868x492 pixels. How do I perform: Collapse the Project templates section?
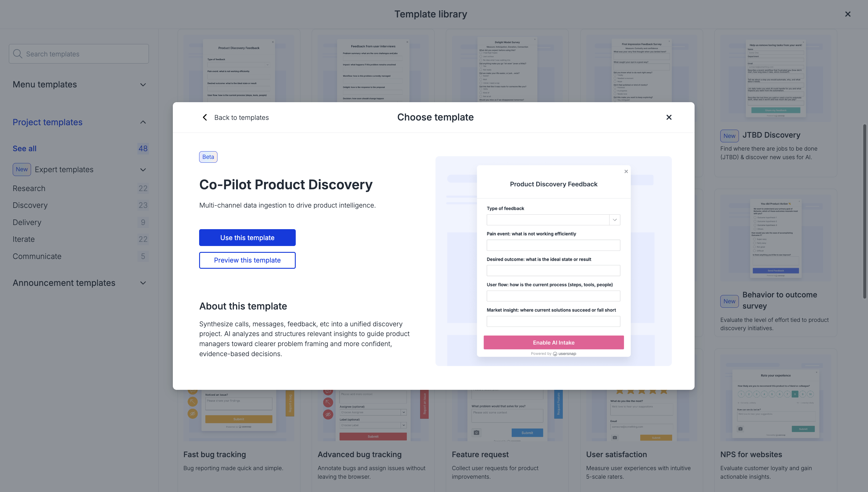pyautogui.click(x=143, y=122)
